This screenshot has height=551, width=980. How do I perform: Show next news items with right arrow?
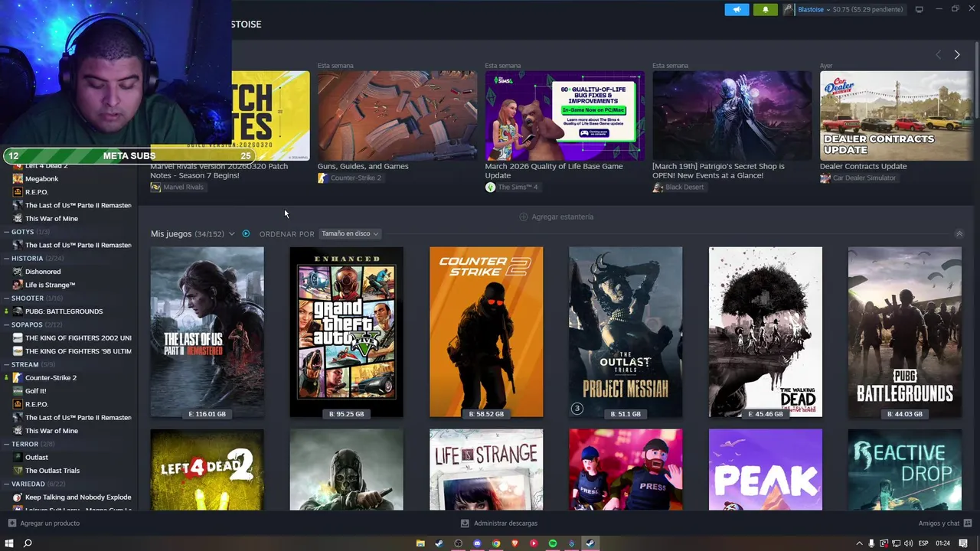pyautogui.click(x=956, y=54)
